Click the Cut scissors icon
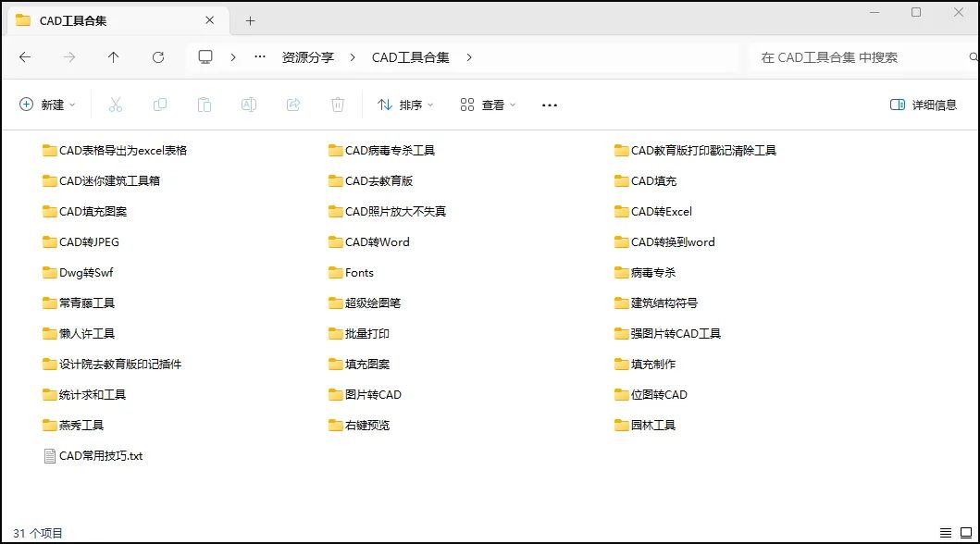980x544 pixels. [x=116, y=105]
